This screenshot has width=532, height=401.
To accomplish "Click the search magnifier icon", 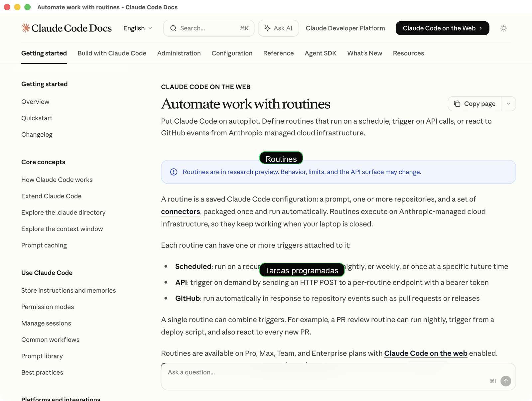I will coord(173,28).
